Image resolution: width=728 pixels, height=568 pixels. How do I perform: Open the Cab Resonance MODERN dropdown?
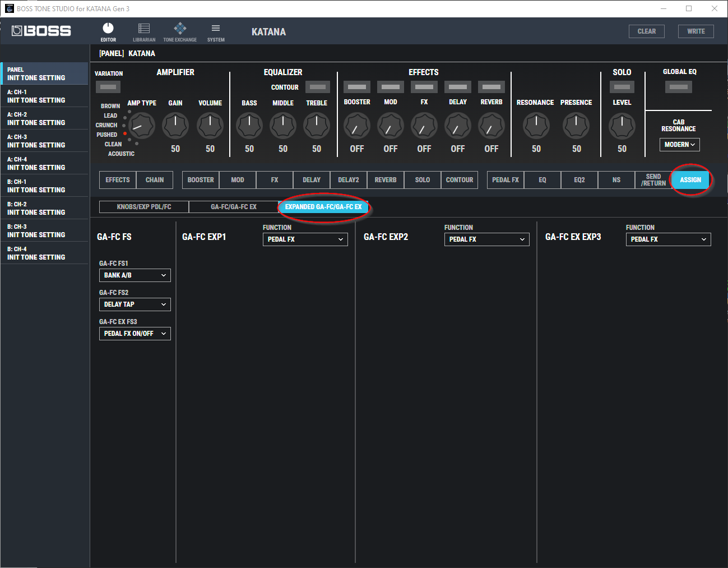(x=680, y=145)
